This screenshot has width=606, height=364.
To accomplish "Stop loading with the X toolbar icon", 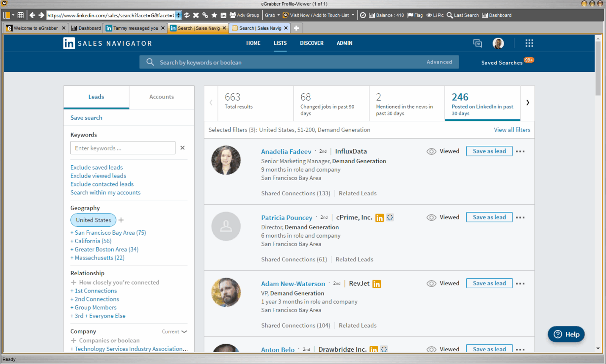I will click(196, 15).
